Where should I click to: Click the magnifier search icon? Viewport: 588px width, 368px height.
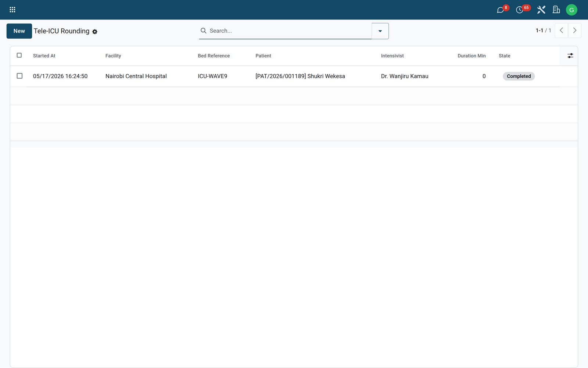tap(203, 31)
